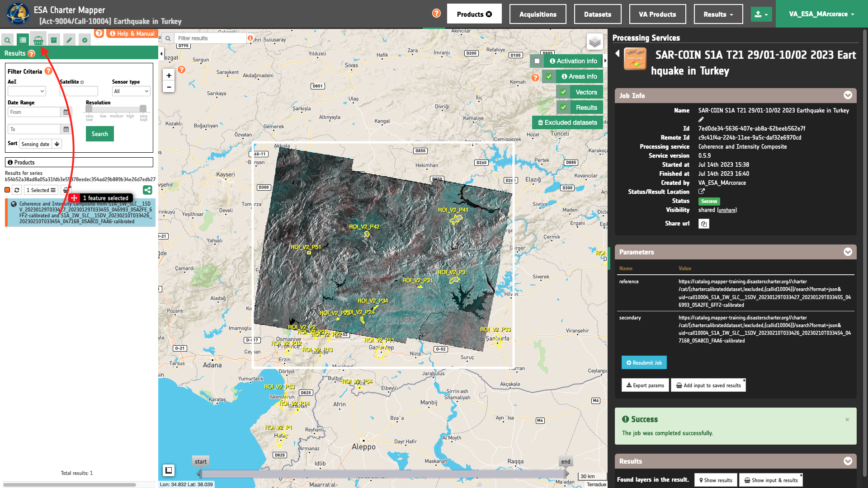Go back with processing services arrow
Image resolution: width=868 pixels, height=488 pixels.
pyautogui.click(x=618, y=54)
